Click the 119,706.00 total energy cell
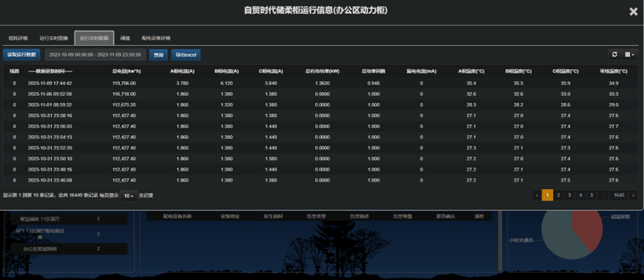This screenshot has width=644, height=280. (124, 83)
